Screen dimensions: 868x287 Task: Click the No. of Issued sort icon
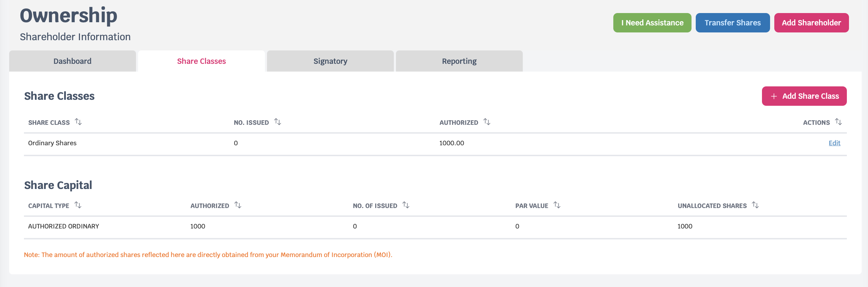coord(406,205)
